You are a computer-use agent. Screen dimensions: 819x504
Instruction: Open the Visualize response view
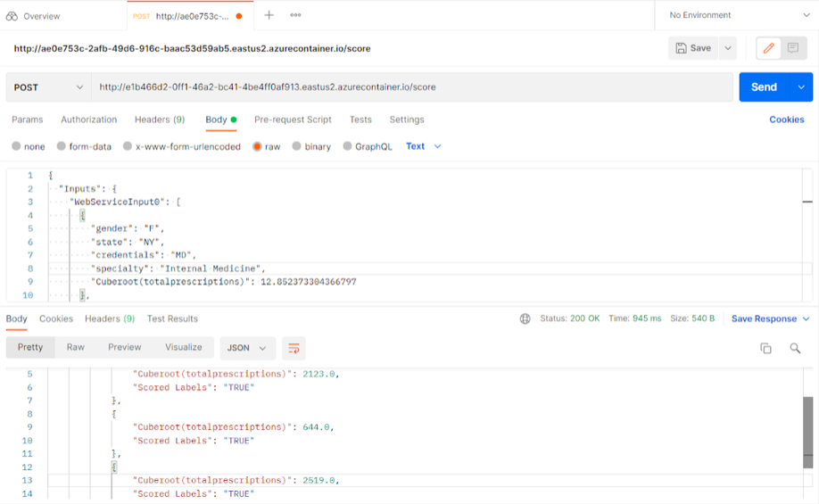[x=183, y=347]
